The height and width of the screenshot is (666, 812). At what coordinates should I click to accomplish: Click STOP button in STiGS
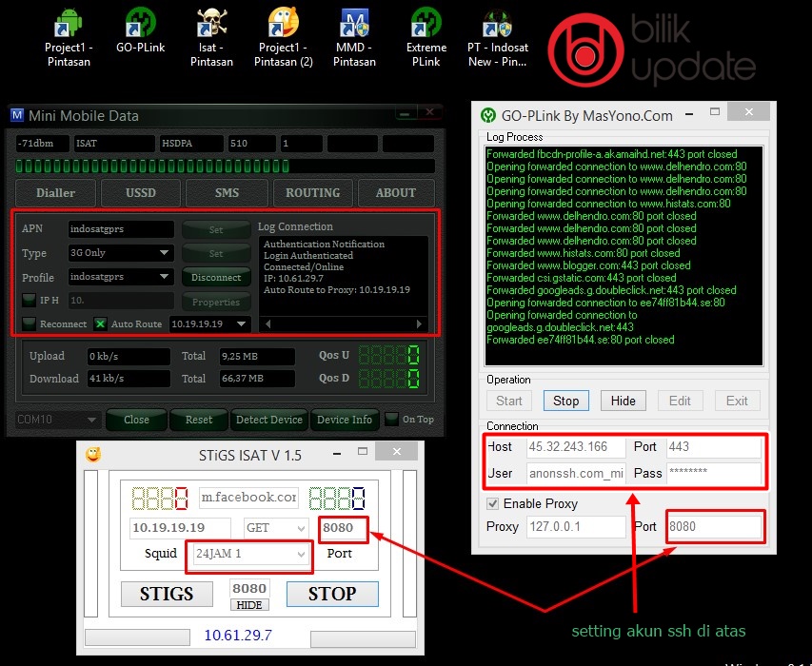(332, 594)
